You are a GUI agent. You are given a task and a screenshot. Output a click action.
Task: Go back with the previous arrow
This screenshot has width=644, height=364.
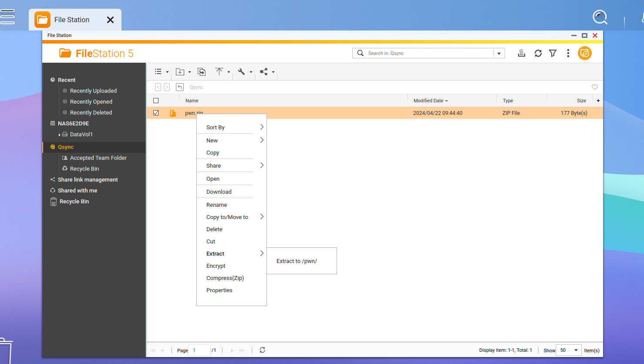click(158, 87)
